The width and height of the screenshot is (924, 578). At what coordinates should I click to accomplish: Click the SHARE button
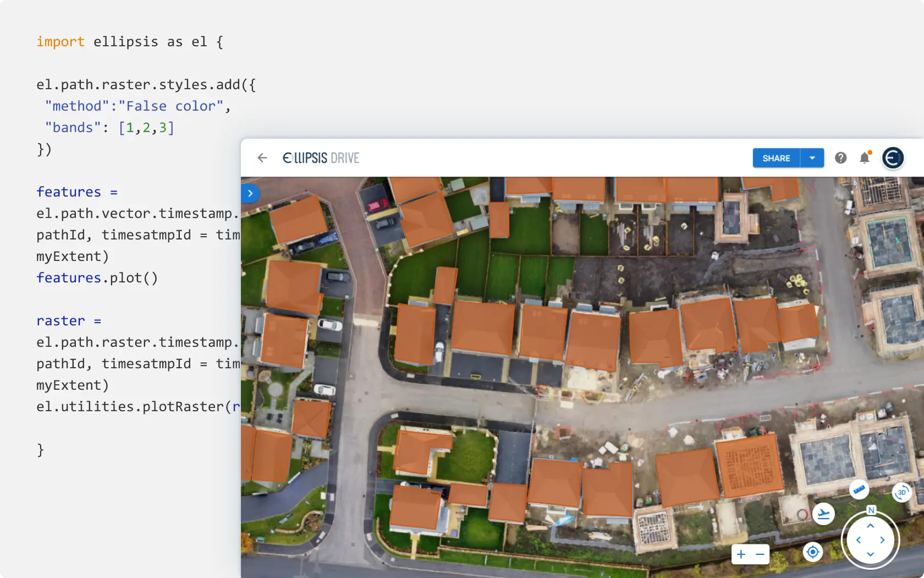tap(776, 158)
